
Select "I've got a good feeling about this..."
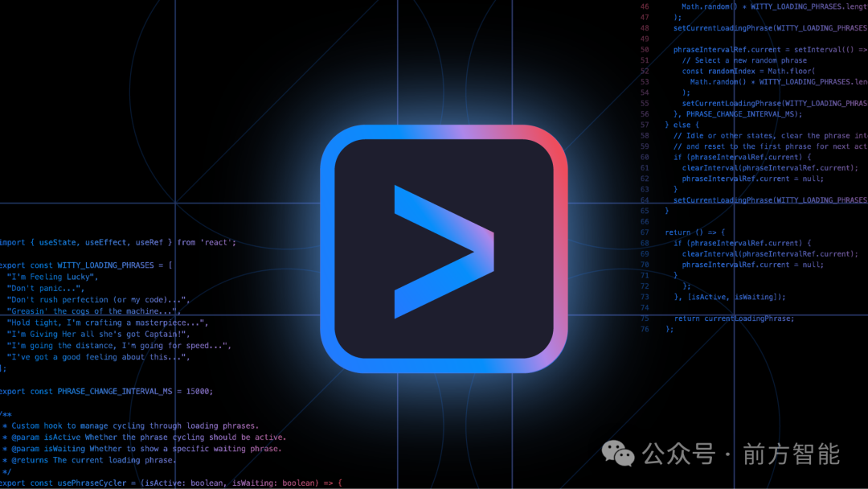[98, 357]
